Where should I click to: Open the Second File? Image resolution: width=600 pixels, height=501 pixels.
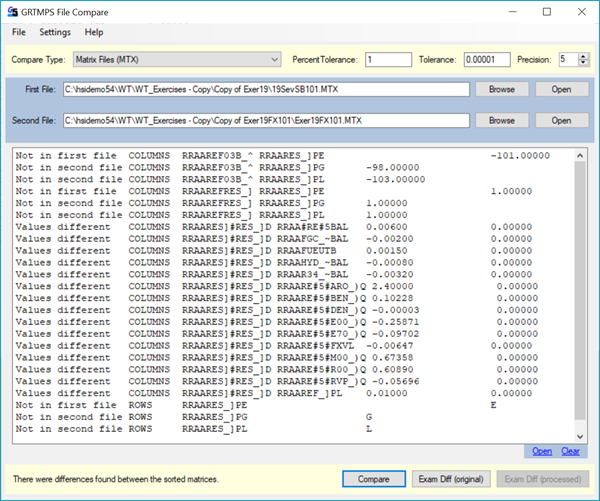(x=561, y=120)
